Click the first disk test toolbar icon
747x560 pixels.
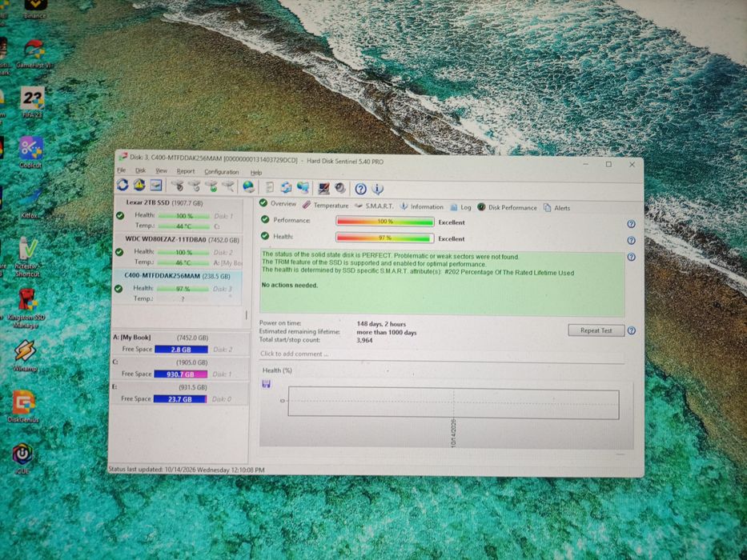coord(177,186)
